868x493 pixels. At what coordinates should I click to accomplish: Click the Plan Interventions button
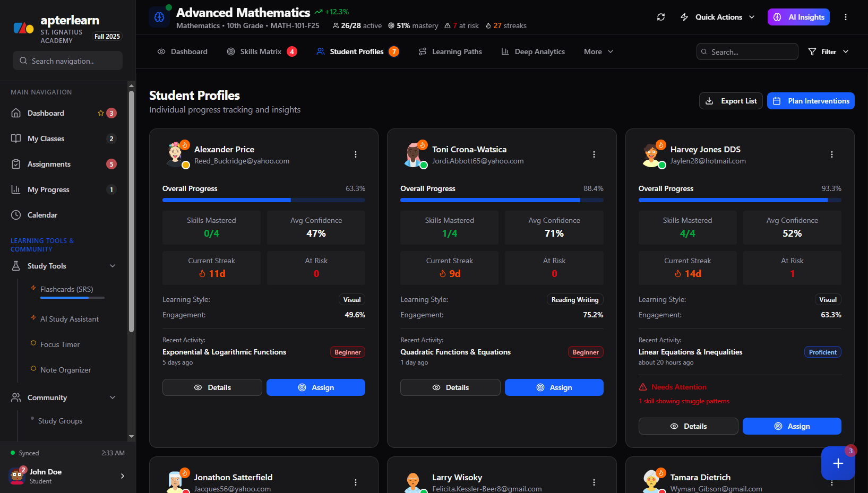(811, 101)
